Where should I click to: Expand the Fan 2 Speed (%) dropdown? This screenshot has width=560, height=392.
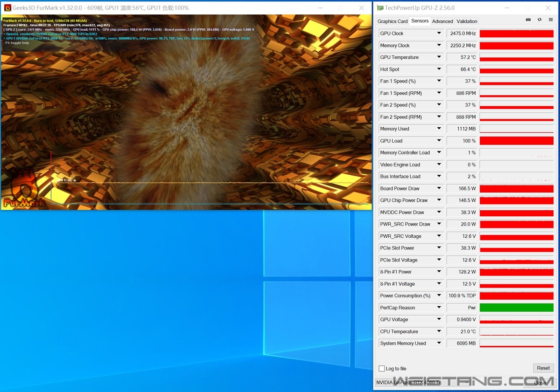coord(439,105)
